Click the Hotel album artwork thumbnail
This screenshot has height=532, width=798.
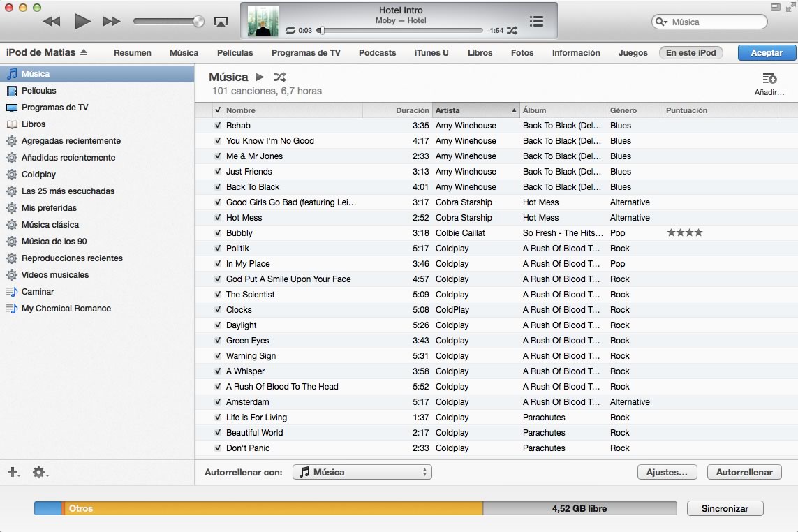point(263,21)
